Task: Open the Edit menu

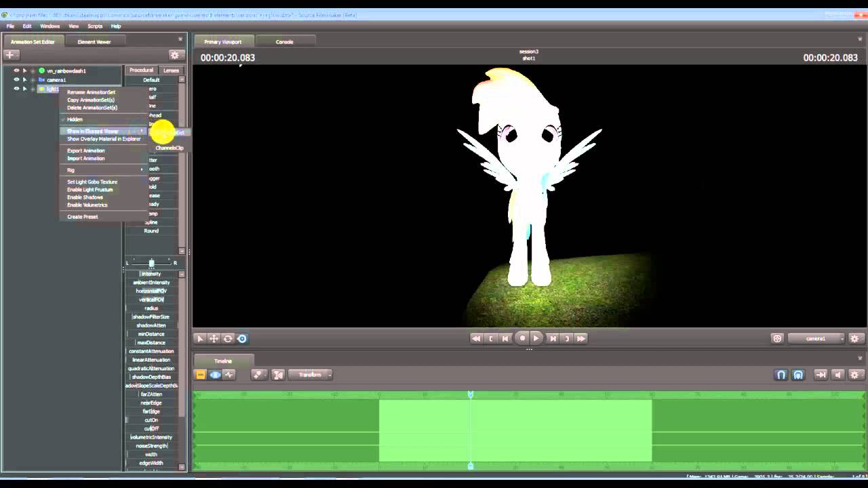Action: (27, 26)
